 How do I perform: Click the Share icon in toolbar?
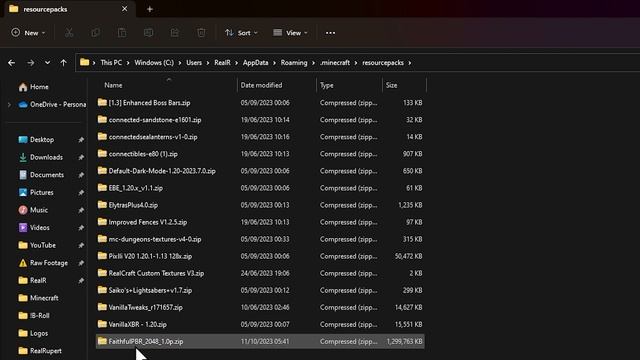click(x=175, y=33)
